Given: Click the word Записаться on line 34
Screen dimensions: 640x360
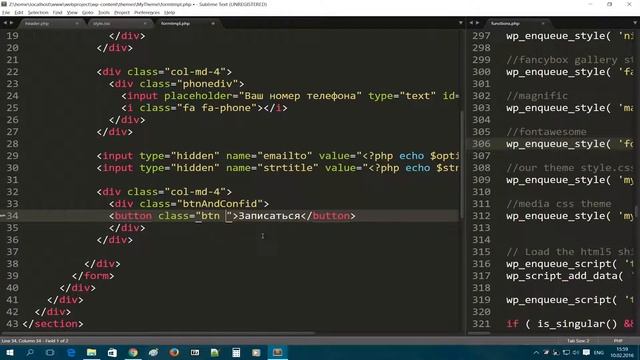Looking at the screenshot, I should coord(269,216).
